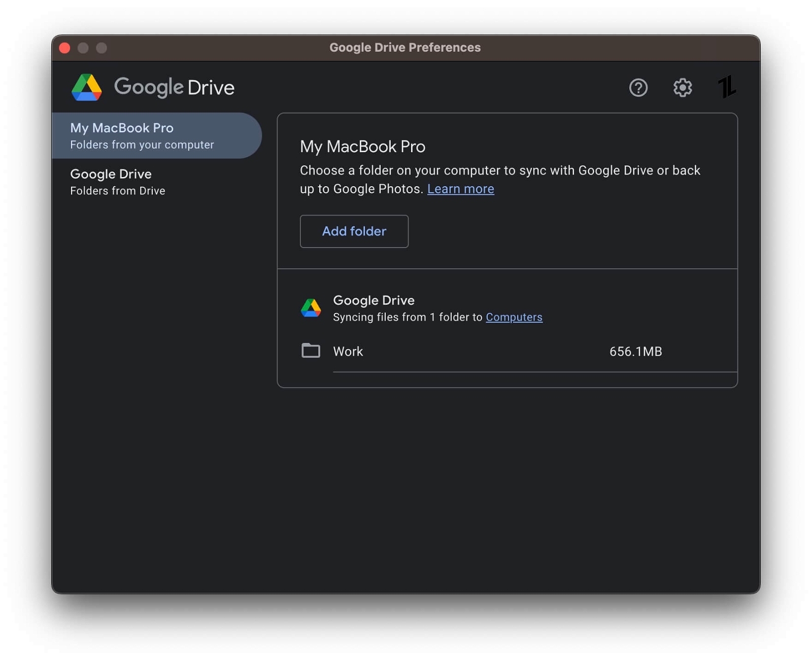Open help via the question mark icon
The image size is (812, 662).
(638, 88)
